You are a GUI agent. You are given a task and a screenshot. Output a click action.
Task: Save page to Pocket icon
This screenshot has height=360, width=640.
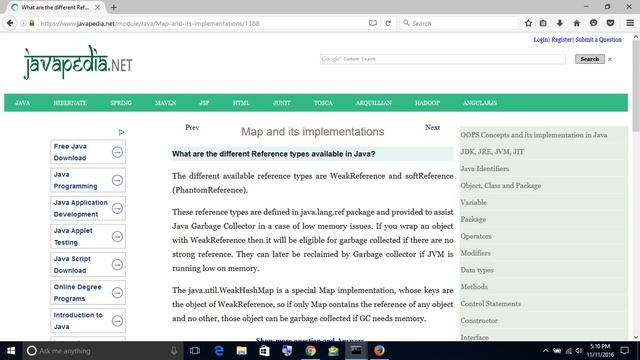pos(610,23)
